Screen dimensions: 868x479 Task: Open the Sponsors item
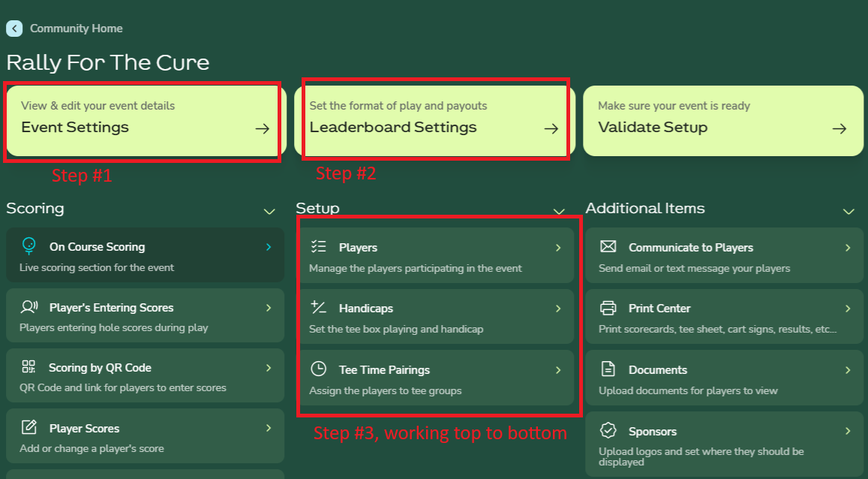(x=724, y=444)
